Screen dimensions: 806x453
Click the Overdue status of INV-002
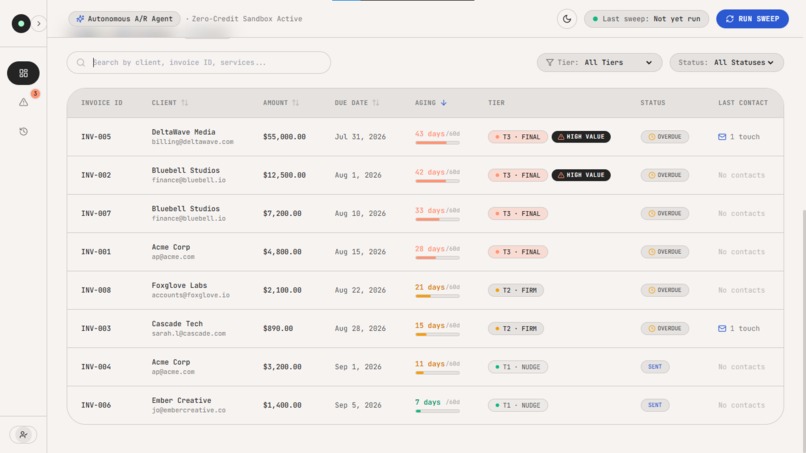tap(665, 175)
